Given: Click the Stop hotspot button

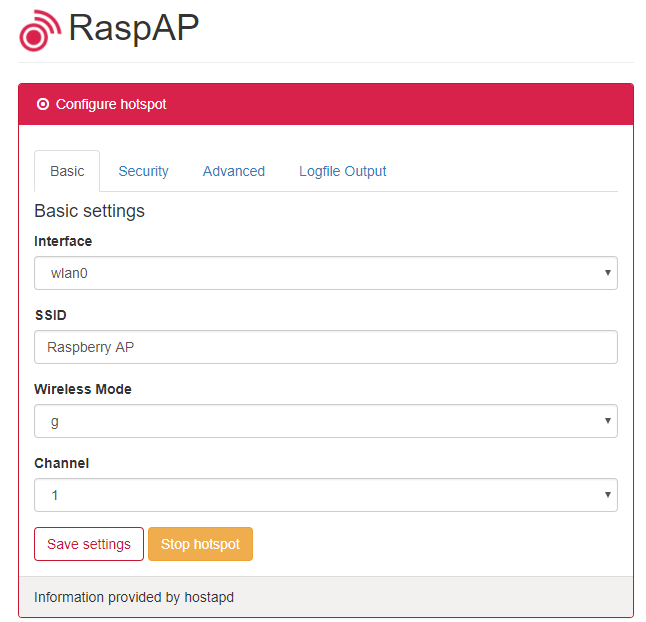Looking at the screenshot, I should click(x=200, y=544).
